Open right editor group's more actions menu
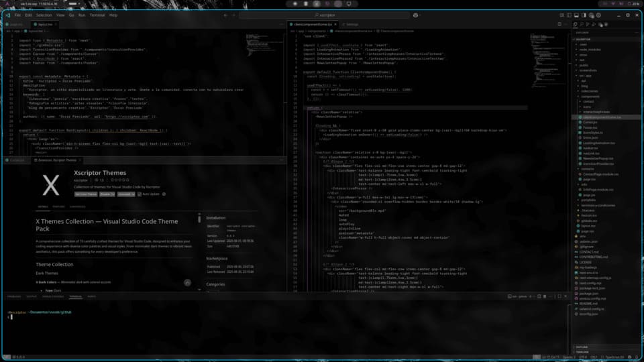The width and height of the screenshot is (644, 362). (x=566, y=24)
